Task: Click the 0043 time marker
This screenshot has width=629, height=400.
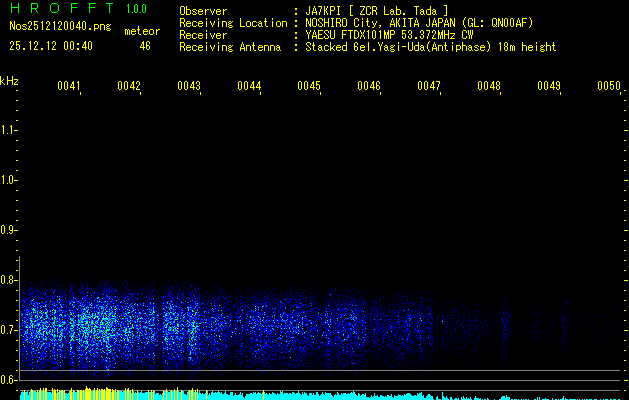Action: click(x=189, y=87)
